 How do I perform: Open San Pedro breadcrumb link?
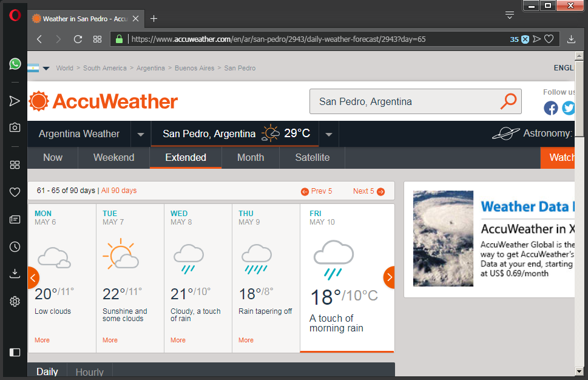click(240, 68)
